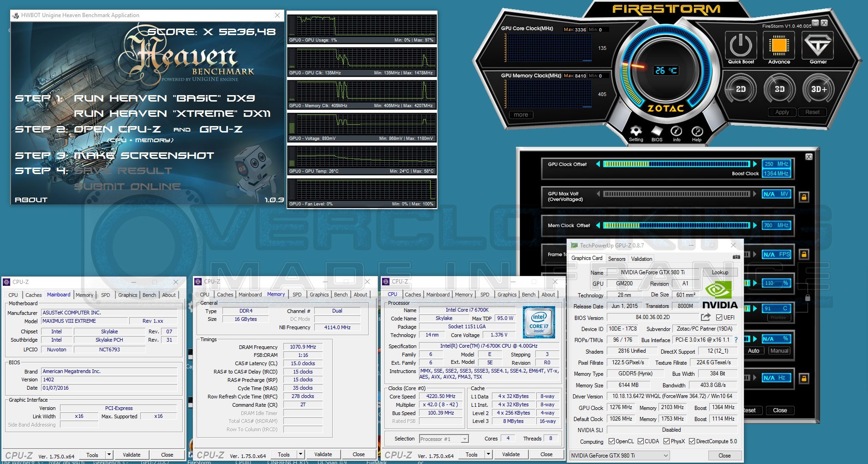Open FireStorm Advance chip icon

point(779,46)
